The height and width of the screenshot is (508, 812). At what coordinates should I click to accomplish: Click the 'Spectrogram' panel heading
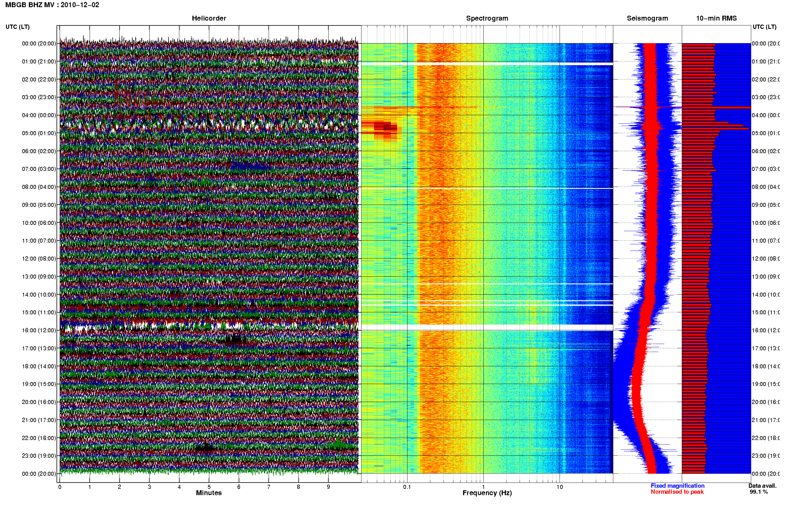pos(487,19)
